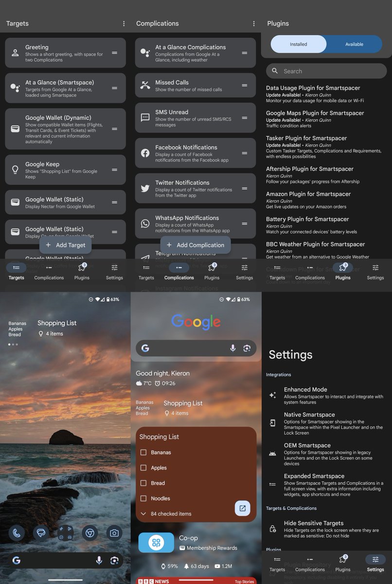This screenshot has height=584, width=392.
Task: Tap the Hide Sensitive Targets lock icon
Action: click(273, 529)
